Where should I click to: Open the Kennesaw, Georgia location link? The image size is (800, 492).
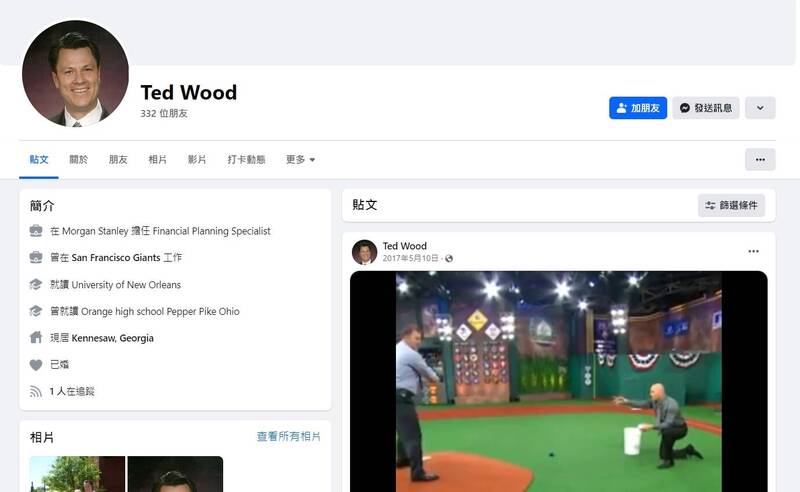tap(112, 338)
